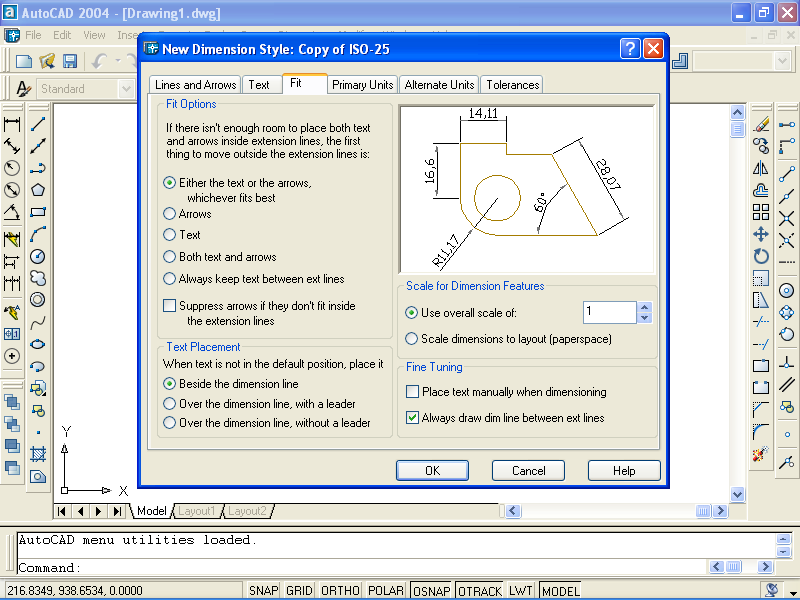
Task: Select the Offset modify tool
Action: [761, 190]
